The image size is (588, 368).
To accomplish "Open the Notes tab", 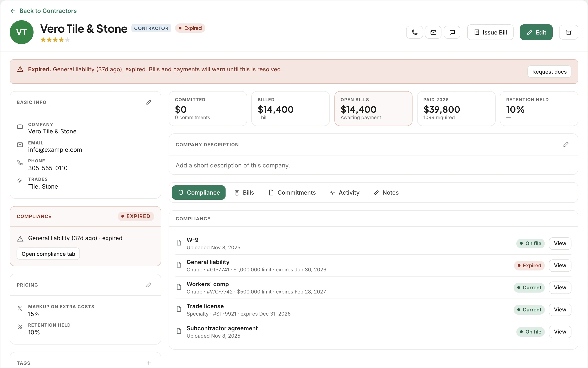I will [386, 193].
